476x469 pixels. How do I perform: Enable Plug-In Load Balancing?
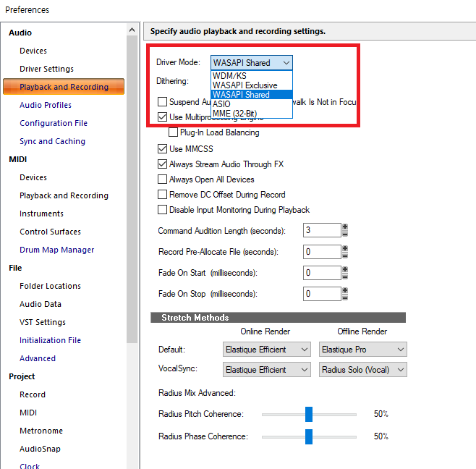(x=174, y=132)
